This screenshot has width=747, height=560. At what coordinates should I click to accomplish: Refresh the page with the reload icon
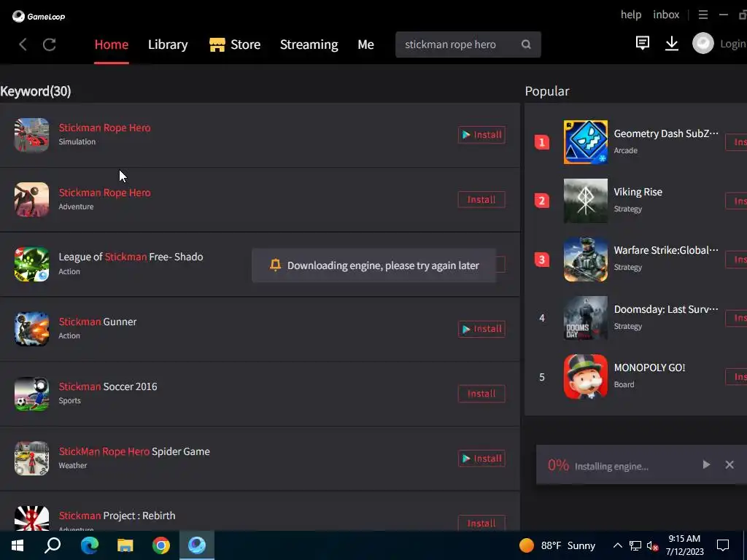coord(50,44)
